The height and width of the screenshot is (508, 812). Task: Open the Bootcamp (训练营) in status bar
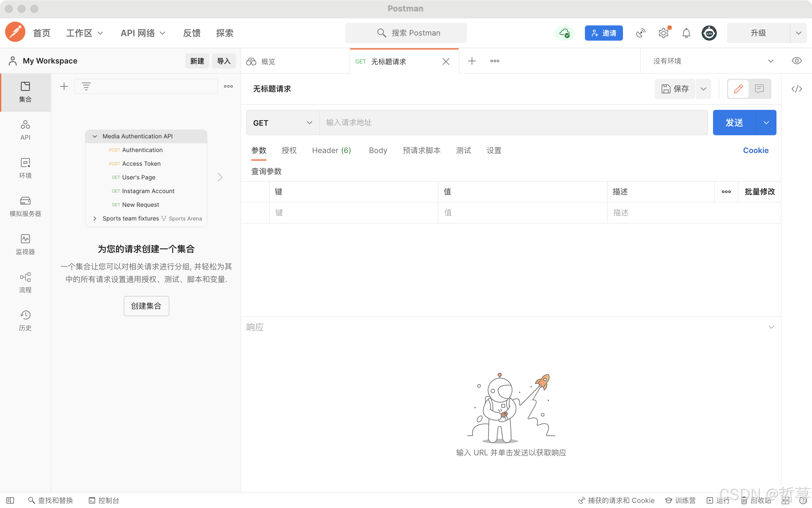coord(680,500)
